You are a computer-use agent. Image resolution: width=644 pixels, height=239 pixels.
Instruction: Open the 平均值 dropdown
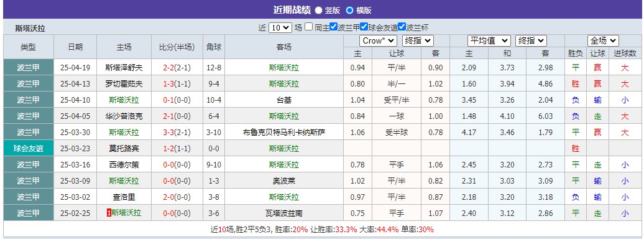pos(489,40)
